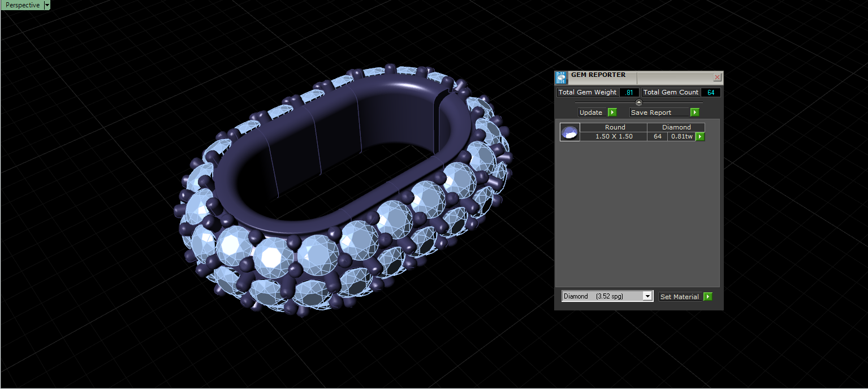Click the green arrow beside Save Report

695,113
